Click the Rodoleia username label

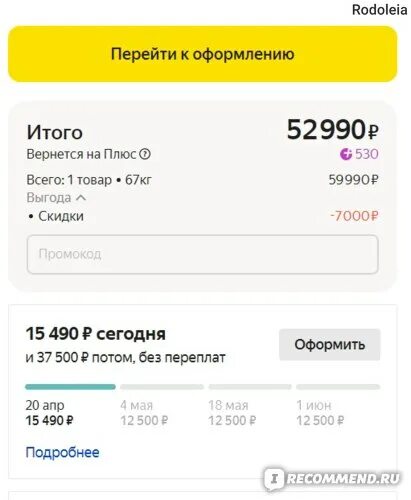coord(380,10)
